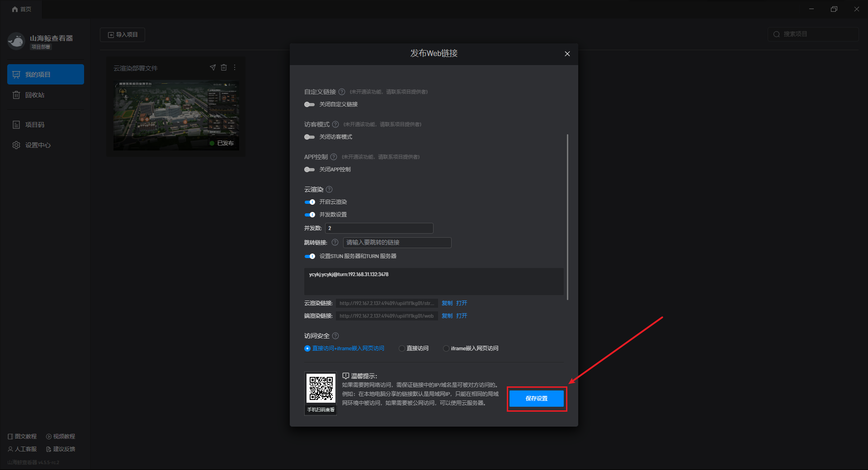Image resolution: width=868 pixels, height=470 pixels.
Task: Click the 保存设置 button
Action: 537,399
